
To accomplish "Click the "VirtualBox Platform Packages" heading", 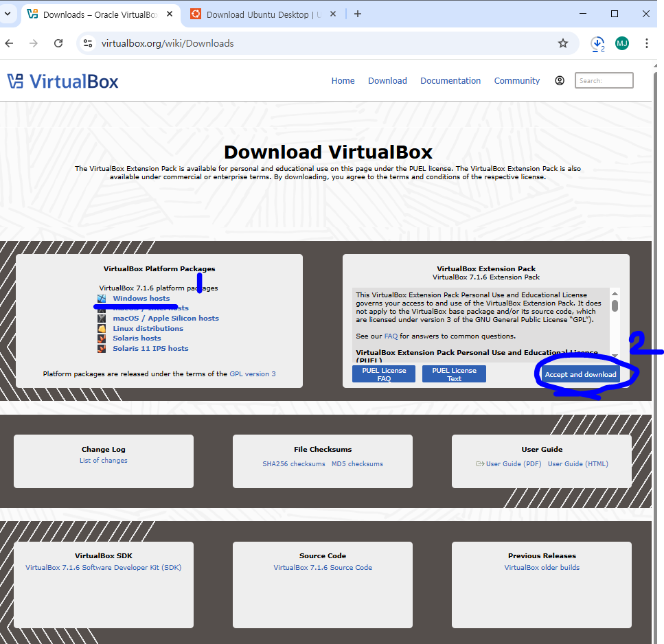I will 159,268.
